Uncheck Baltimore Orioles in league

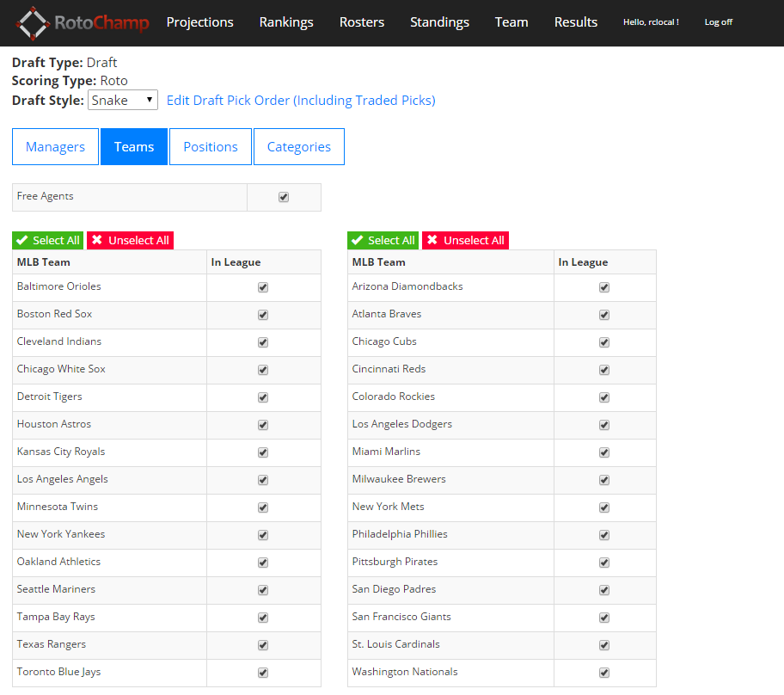[x=263, y=287]
